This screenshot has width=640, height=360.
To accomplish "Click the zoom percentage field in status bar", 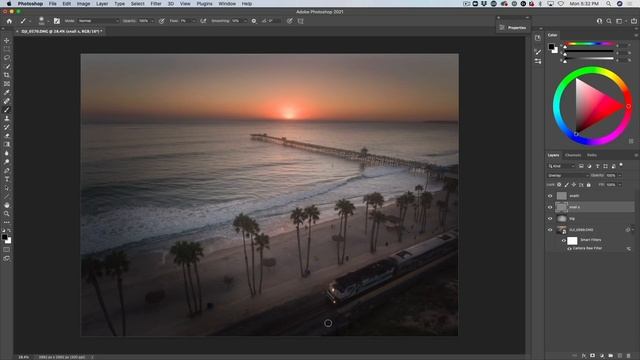I will tap(23, 357).
